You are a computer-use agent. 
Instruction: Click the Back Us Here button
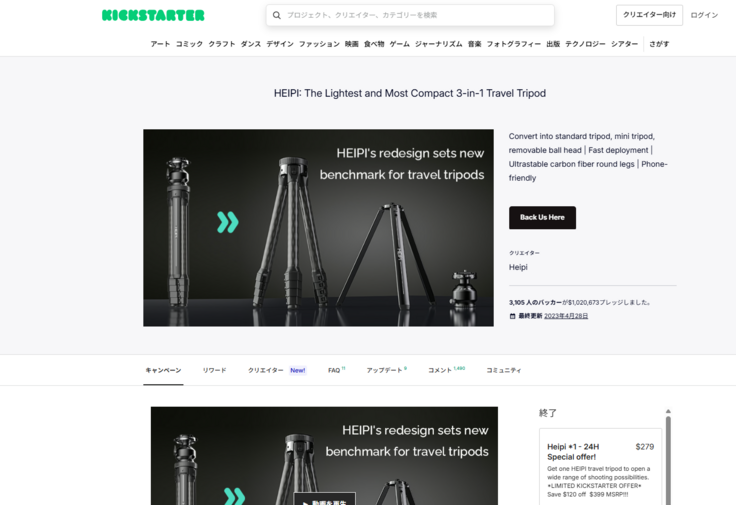(542, 218)
